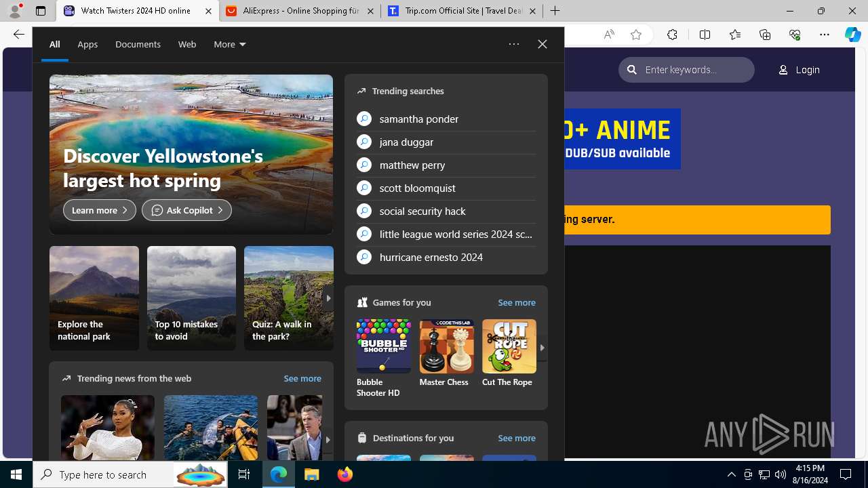Toggle Edge split screen view

tap(705, 35)
